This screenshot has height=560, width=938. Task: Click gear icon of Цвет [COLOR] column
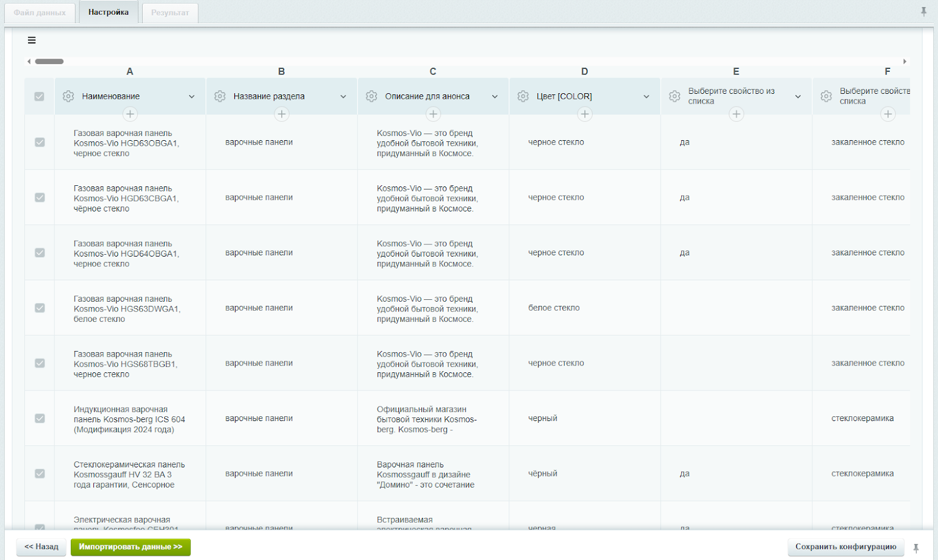pos(523,96)
